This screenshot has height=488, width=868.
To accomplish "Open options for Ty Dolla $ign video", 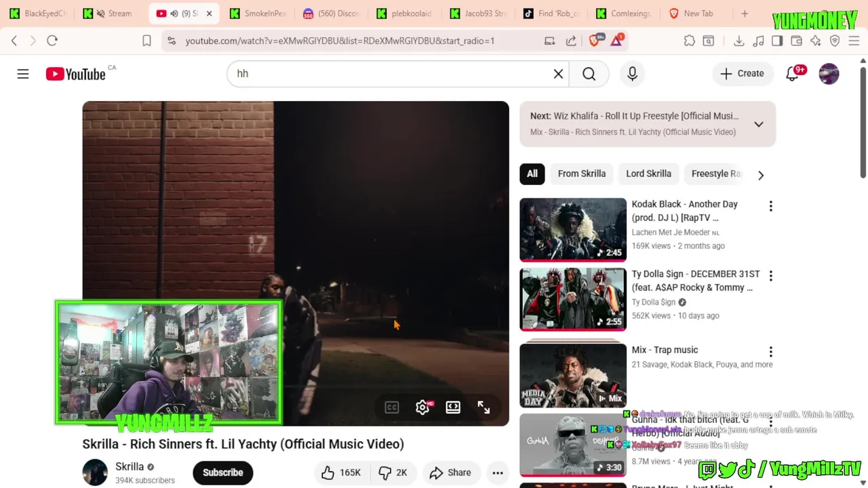I will 770,276.
